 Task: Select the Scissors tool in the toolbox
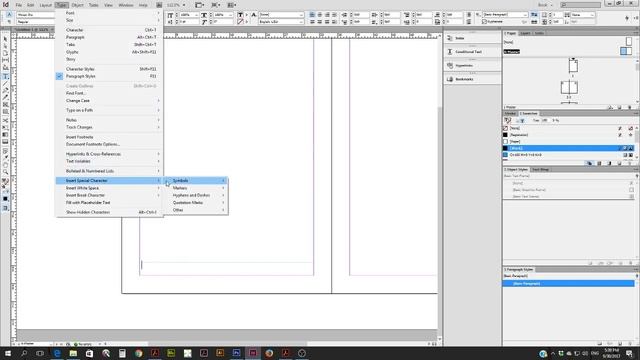[5, 120]
